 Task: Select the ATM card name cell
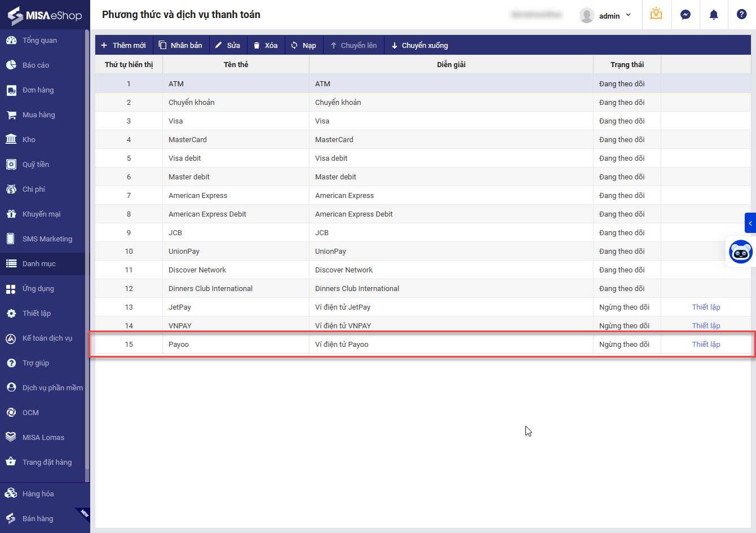236,84
